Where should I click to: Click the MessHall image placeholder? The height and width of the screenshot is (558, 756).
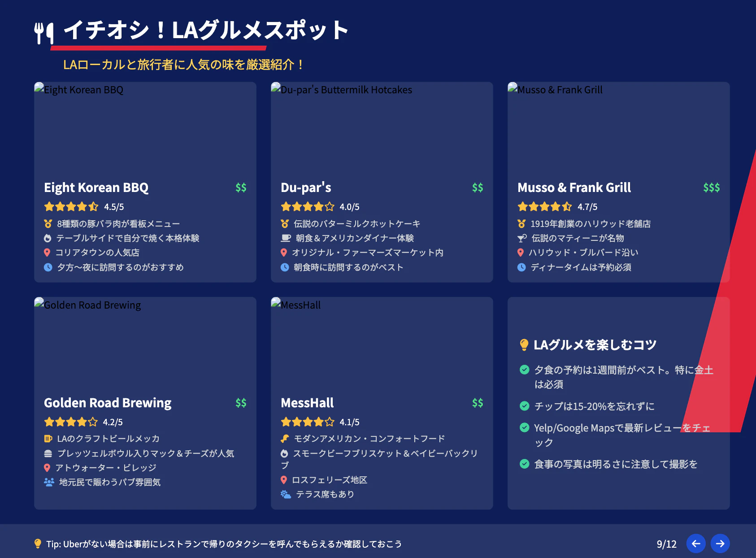(x=382, y=343)
